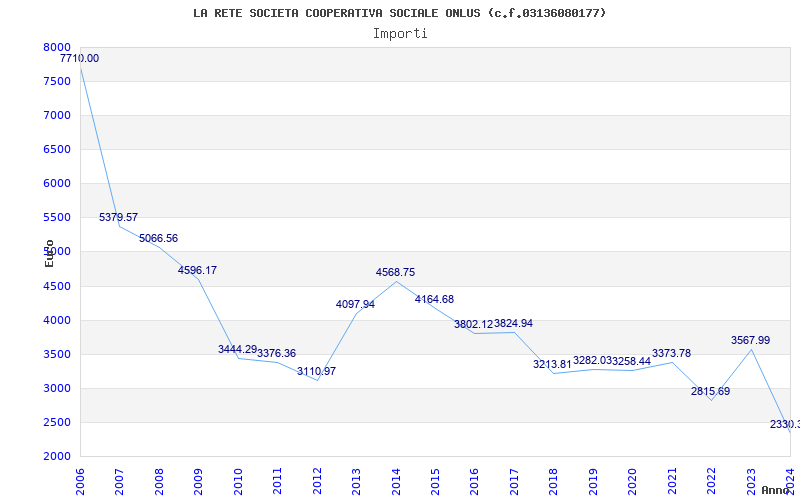Click the 2019 x-axis year label
This screenshot has height=500, width=800.
[x=593, y=481]
